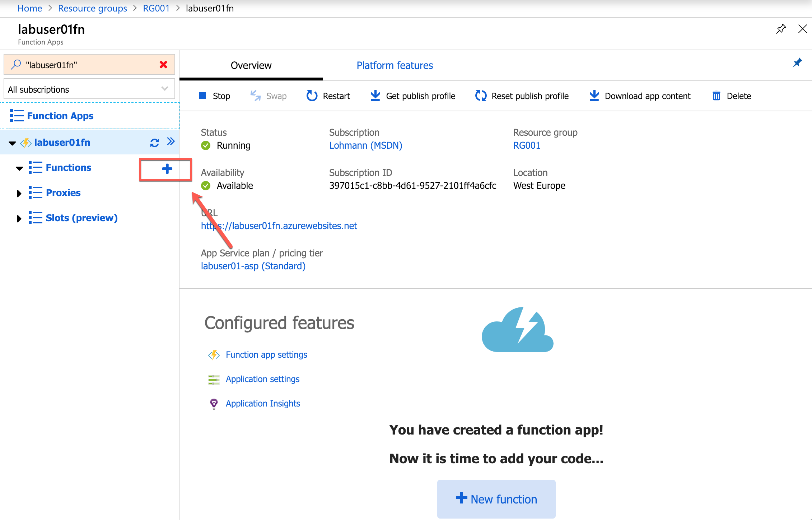812x520 pixels.
Task: Add a new function with plus icon
Action: [167, 169]
